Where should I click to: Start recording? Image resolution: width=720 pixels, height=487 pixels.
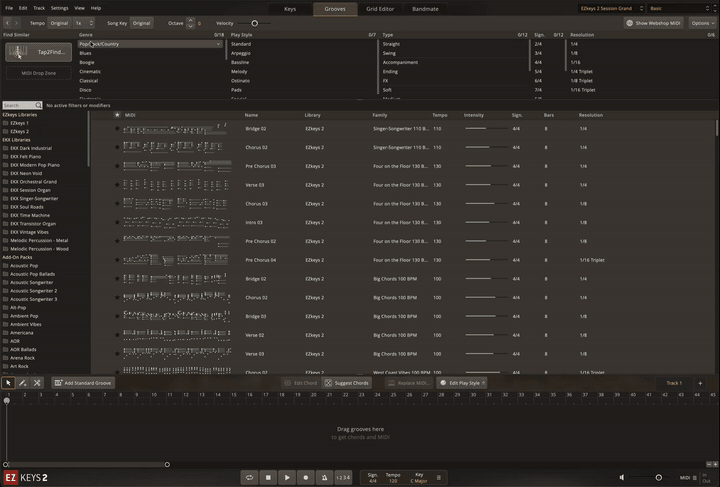coord(306,477)
